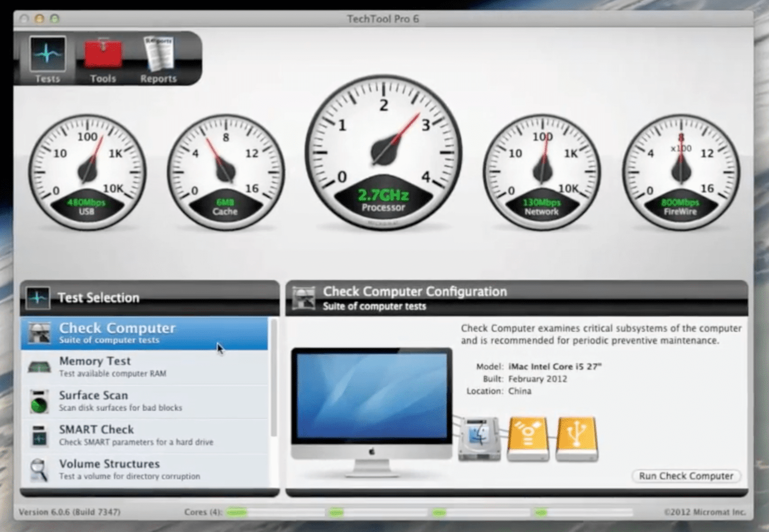This screenshot has width=769, height=532.
Task: Click the ©2012 Micromat Inc. text
Action: pyautogui.click(x=705, y=512)
